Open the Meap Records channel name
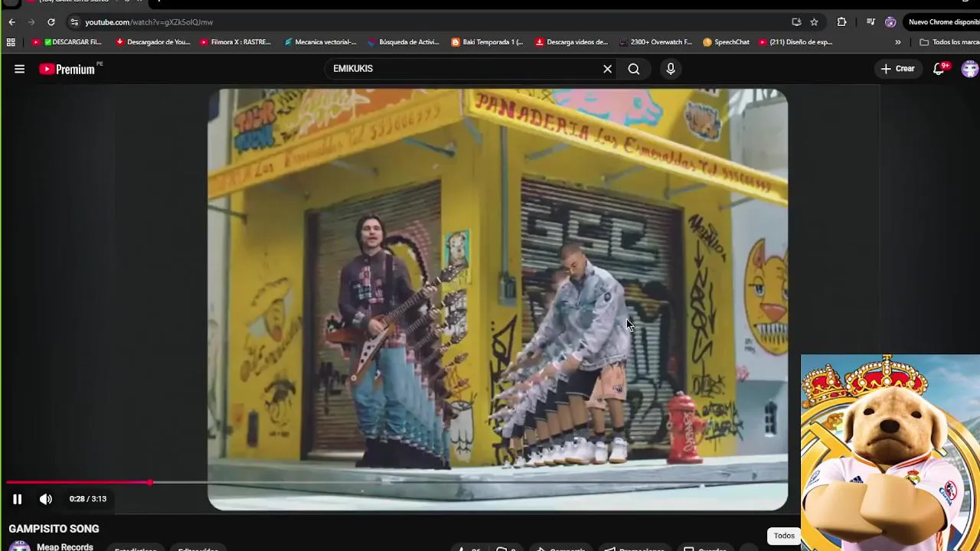This screenshot has width=980, height=551. 65,546
